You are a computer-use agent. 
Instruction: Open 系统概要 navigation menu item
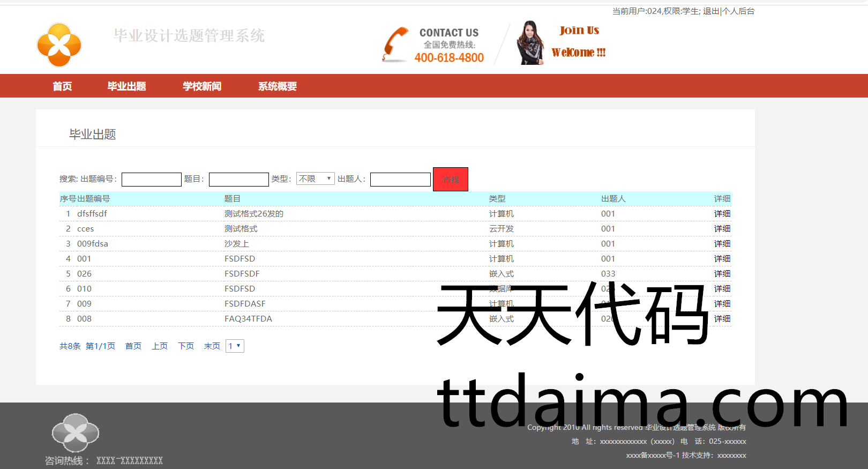[x=278, y=86]
